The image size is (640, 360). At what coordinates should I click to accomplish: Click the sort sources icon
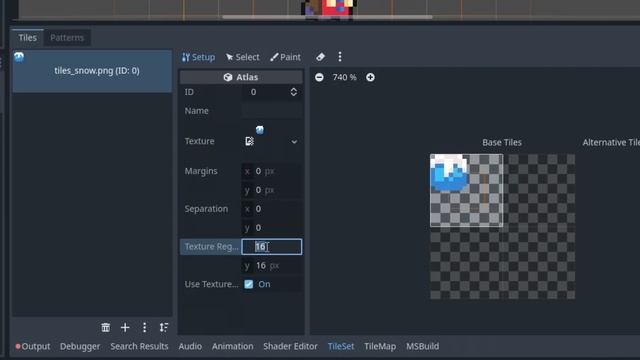pyautogui.click(x=164, y=327)
